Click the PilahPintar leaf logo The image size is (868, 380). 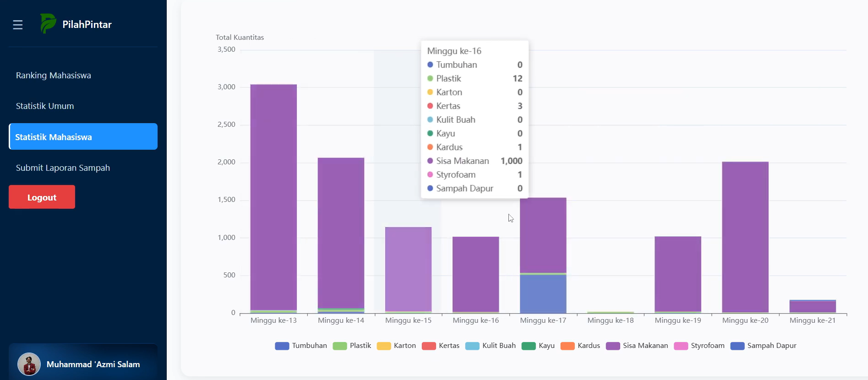[48, 23]
